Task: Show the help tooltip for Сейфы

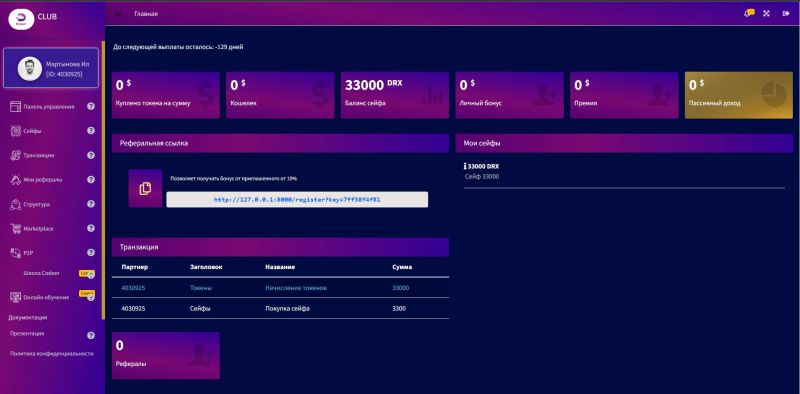Action: tap(91, 131)
